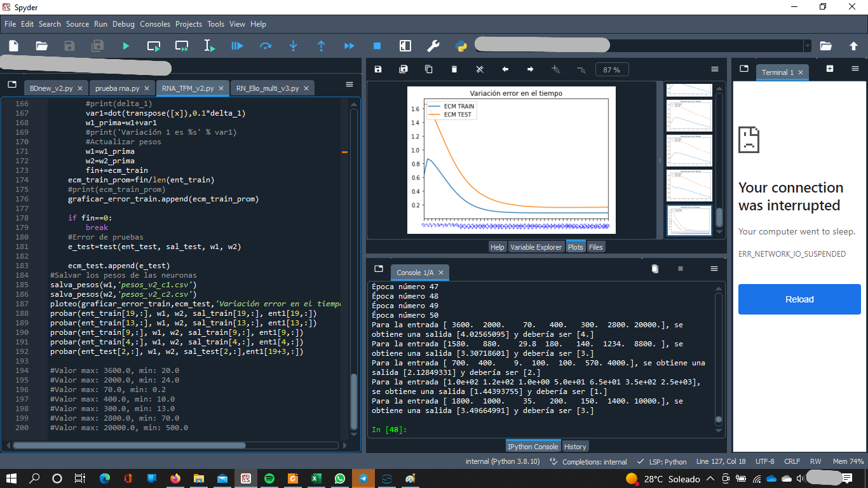Switch to the Variable Explorer pane
The image size is (868, 488).
(536, 247)
